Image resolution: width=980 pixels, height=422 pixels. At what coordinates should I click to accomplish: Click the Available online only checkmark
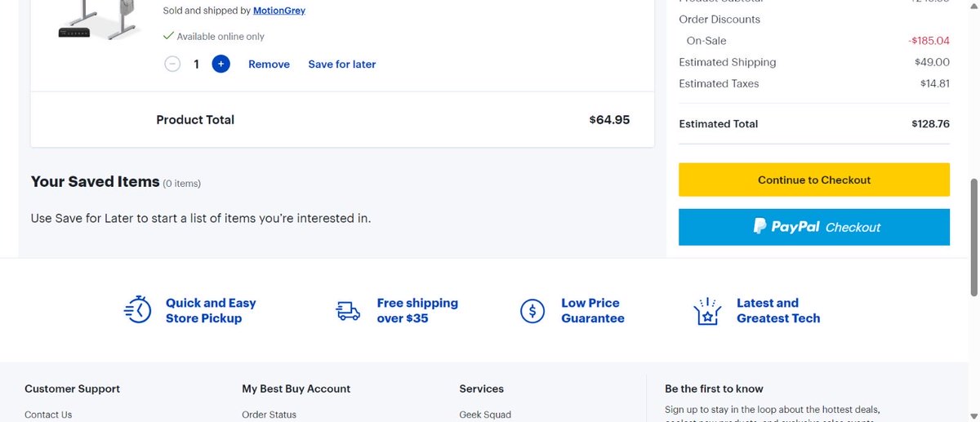click(168, 36)
